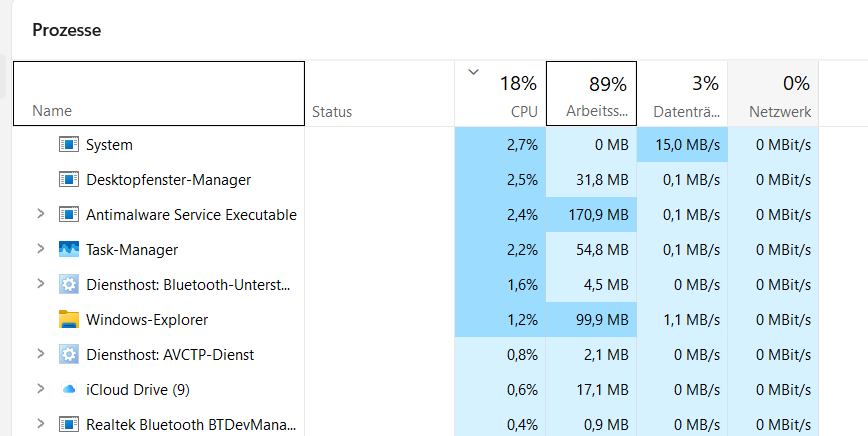Click the Status column header

380,94
